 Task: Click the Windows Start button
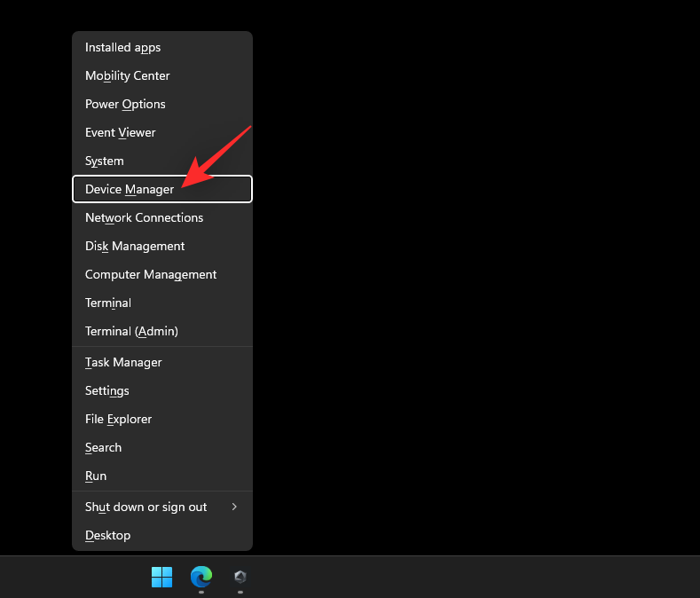point(162,577)
